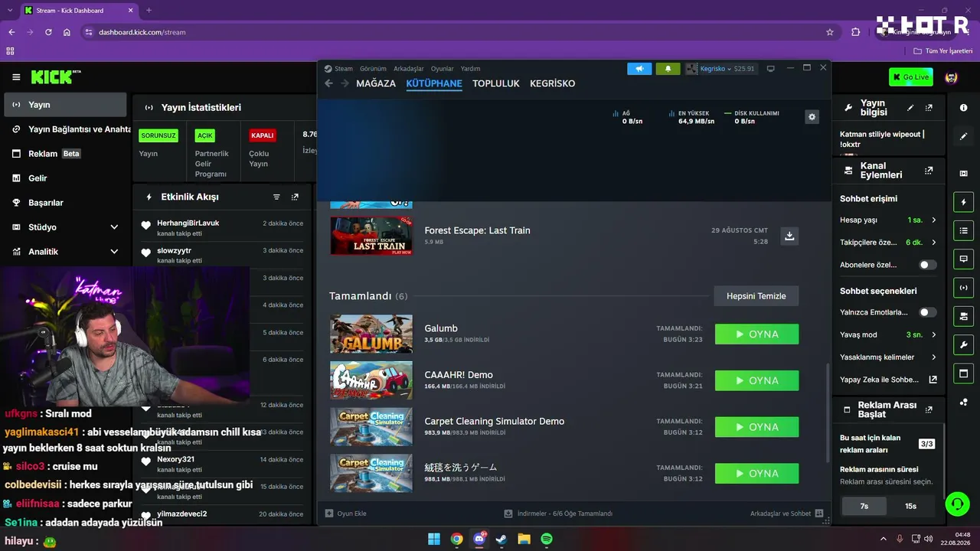The image size is (980, 551).
Task: Pop out the Reklam Arası Başlat panel
Action: click(x=929, y=409)
